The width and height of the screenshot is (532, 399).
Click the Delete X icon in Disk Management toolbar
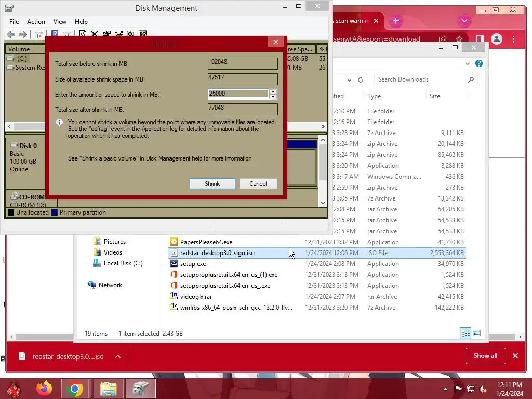(x=95, y=34)
